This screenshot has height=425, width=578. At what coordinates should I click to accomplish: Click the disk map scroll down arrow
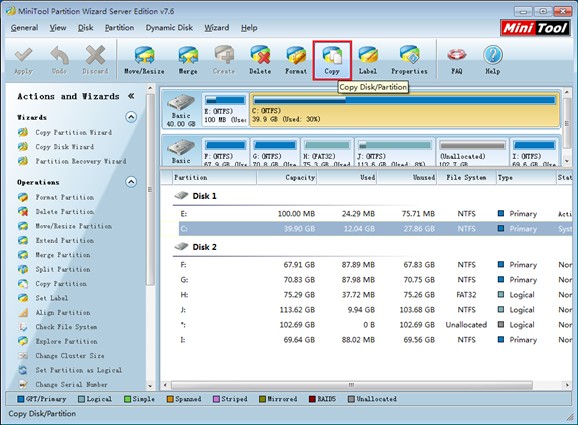[567, 161]
